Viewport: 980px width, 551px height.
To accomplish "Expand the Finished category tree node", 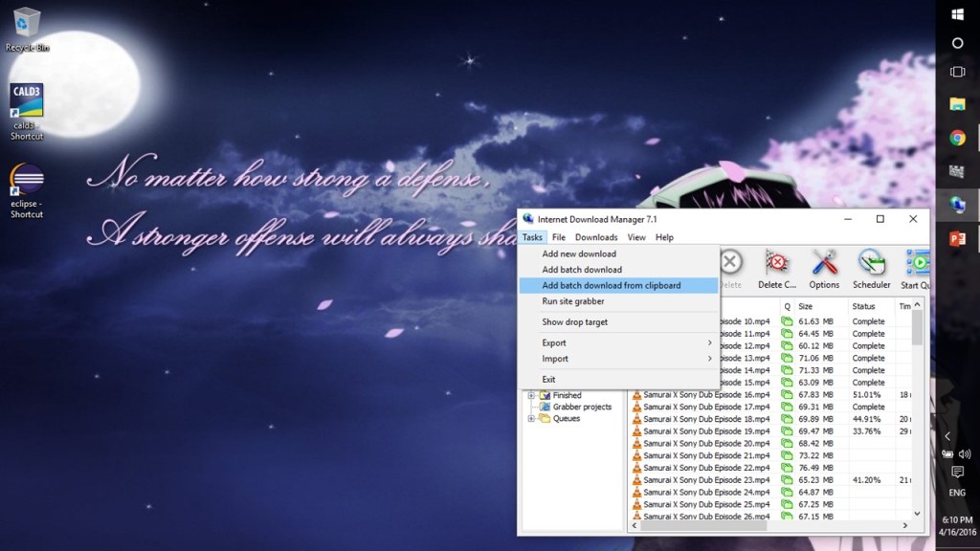I will pos(531,395).
